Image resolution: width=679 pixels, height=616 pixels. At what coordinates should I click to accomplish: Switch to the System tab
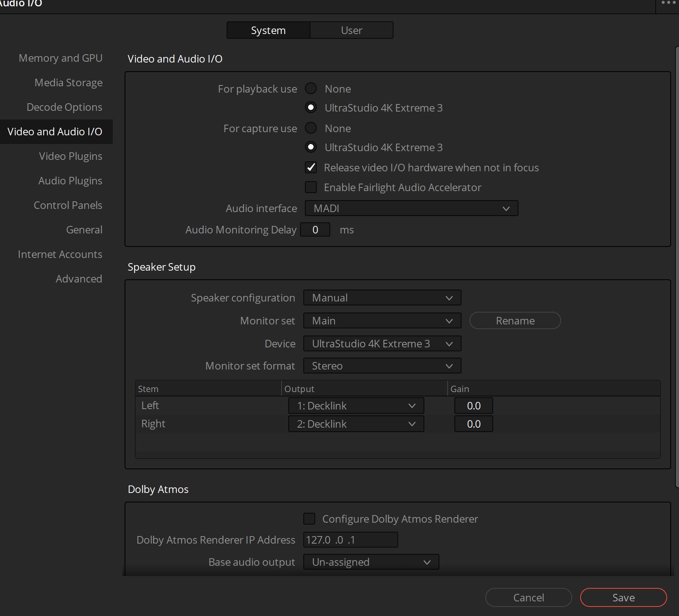click(x=268, y=30)
